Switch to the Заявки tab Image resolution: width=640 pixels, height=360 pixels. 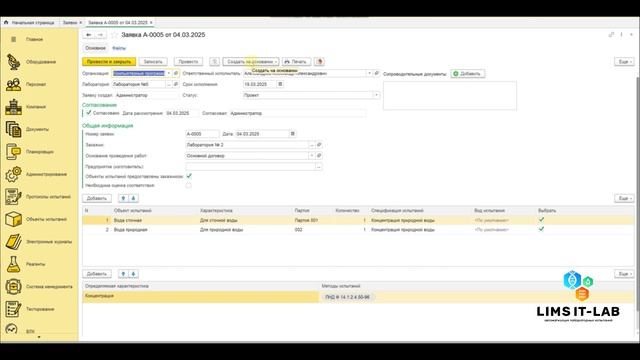click(x=72, y=22)
